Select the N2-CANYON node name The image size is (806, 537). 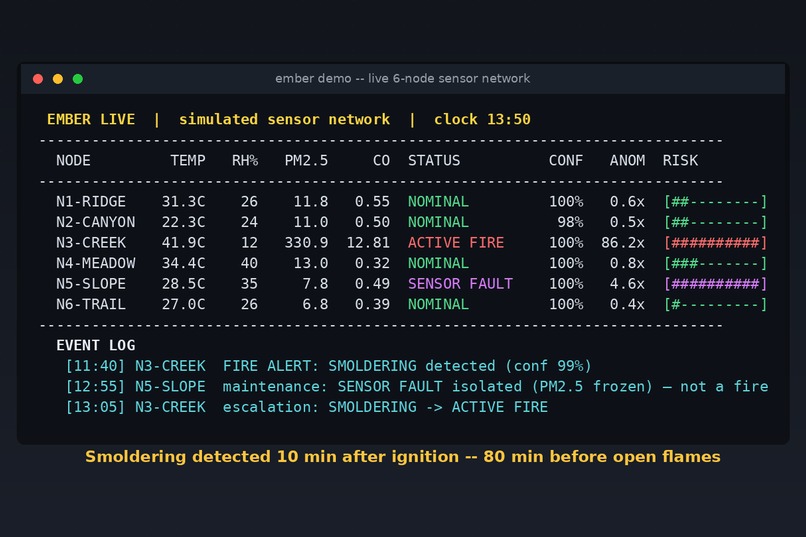pos(96,222)
